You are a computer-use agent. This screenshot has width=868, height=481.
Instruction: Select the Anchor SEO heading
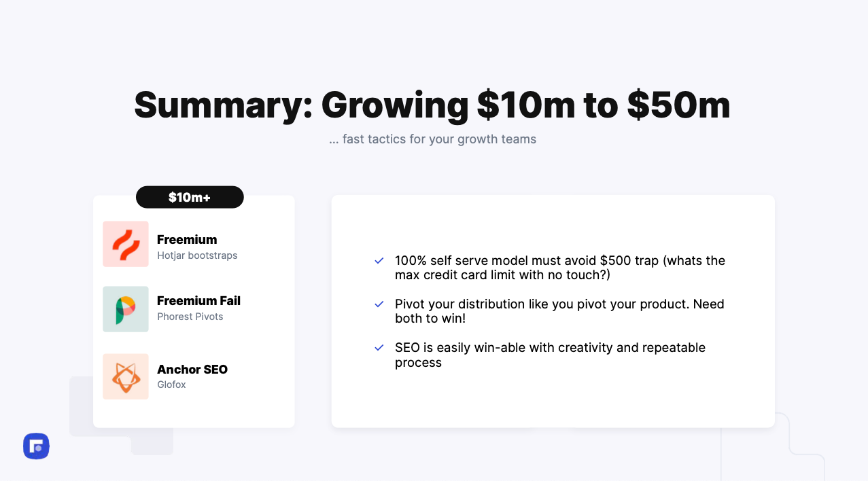[x=192, y=369]
